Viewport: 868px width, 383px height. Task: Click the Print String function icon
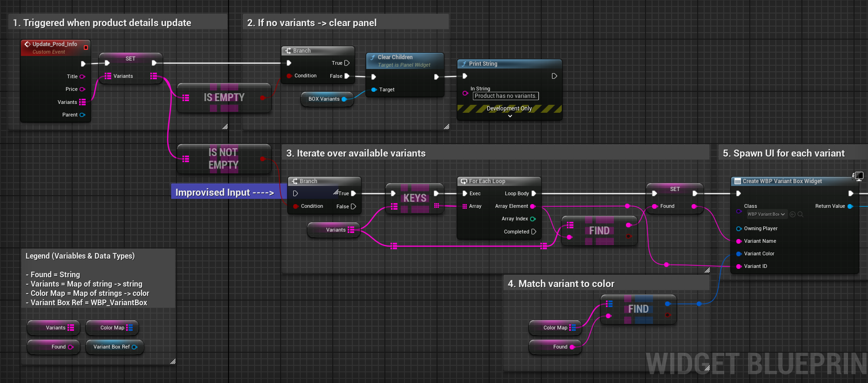tap(464, 64)
